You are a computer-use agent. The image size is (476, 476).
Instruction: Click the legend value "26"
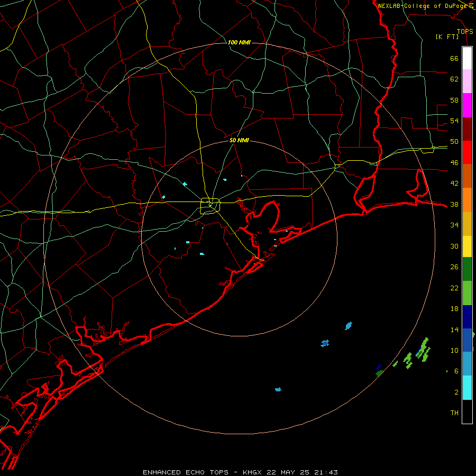pos(454,267)
